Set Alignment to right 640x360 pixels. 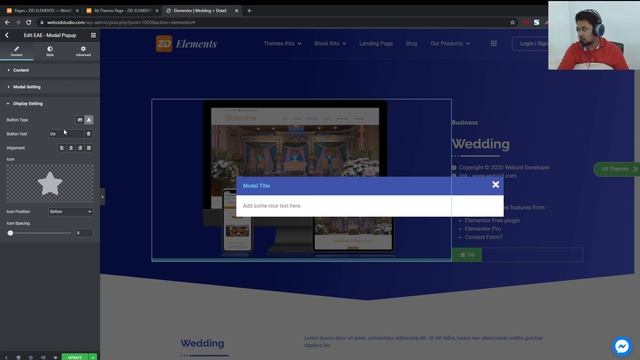point(80,148)
